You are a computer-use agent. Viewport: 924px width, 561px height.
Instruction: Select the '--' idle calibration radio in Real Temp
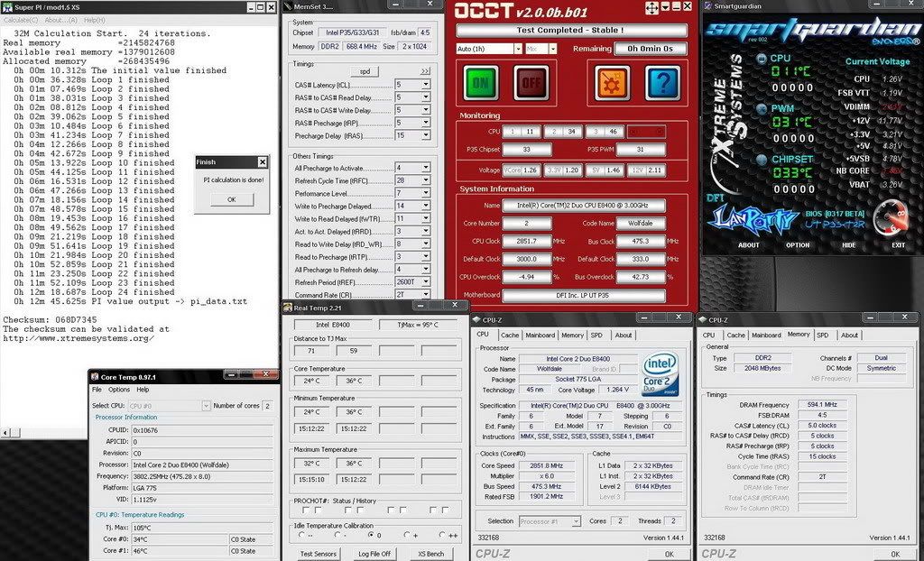(x=301, y=535)
